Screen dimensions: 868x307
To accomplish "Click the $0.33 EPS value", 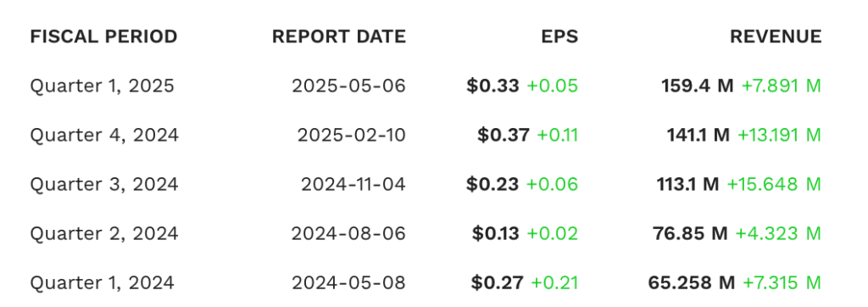I will 492,86.
